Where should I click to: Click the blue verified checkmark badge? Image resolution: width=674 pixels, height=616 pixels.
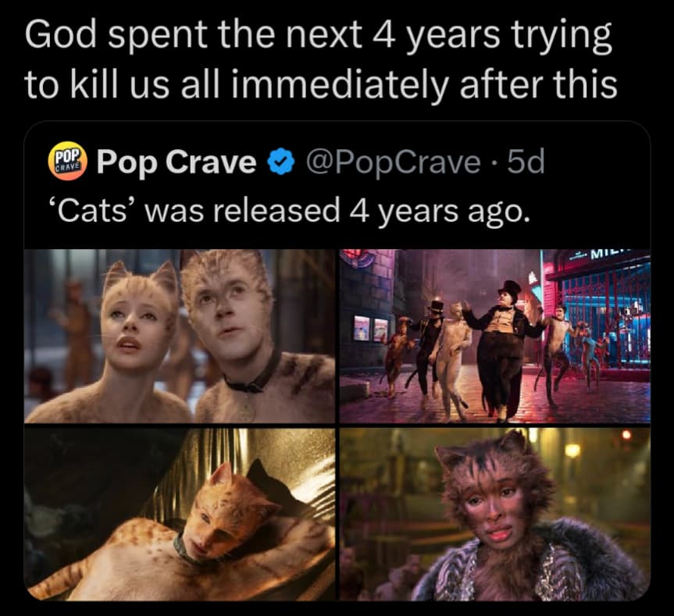pyautogui.click(x=281, y=162)
